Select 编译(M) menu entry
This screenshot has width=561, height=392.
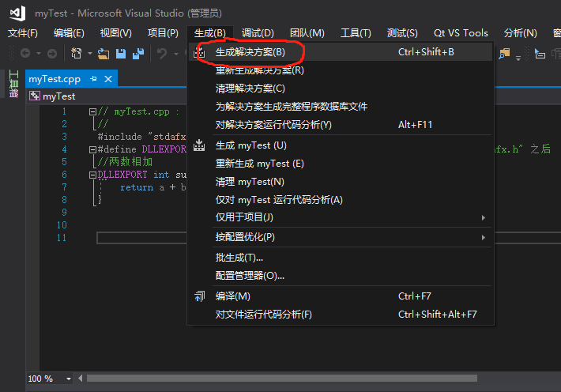pyautogui.click(x=341, y=296)
